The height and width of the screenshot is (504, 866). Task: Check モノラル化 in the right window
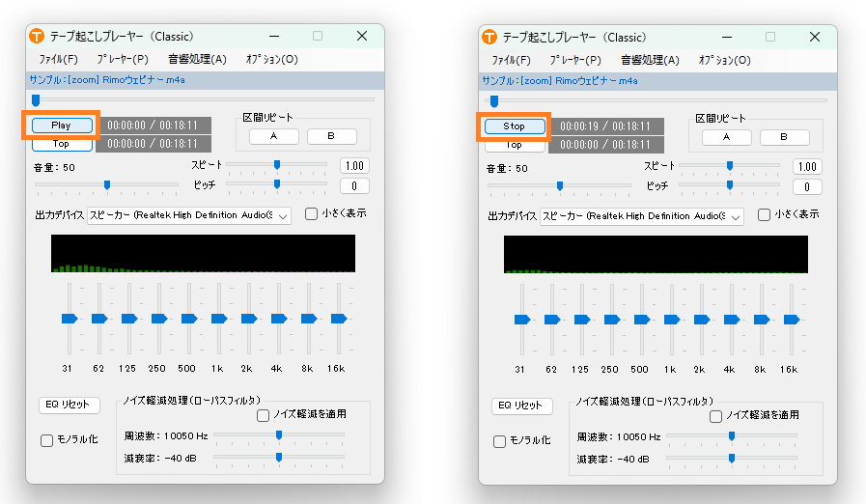[x=500, y=441]
